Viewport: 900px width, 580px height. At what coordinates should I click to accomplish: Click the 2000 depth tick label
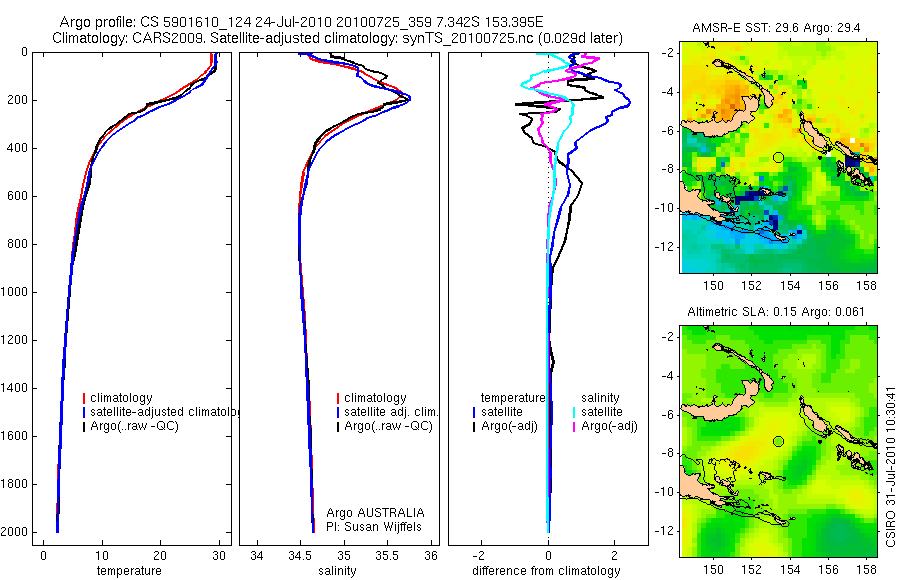coord(14,532)
